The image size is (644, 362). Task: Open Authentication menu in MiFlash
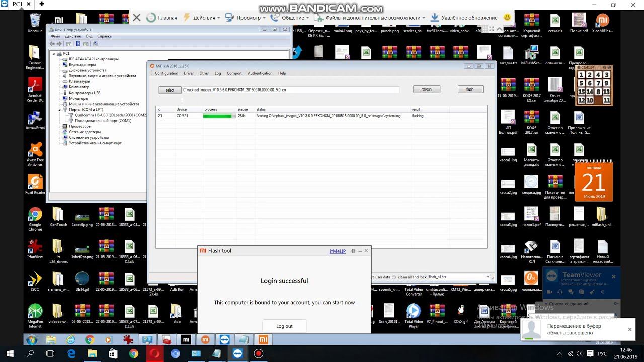pos(260,73)
